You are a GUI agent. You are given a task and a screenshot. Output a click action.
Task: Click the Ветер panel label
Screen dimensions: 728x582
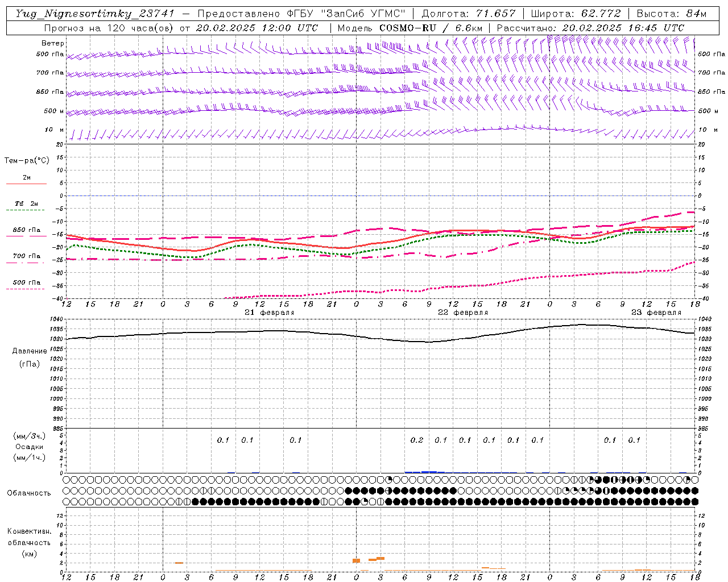[53, 43]
